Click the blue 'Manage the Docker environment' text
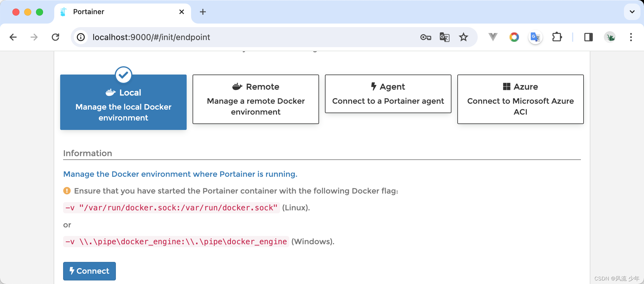This screenshot has height=284, width=644. coord(180,174)
